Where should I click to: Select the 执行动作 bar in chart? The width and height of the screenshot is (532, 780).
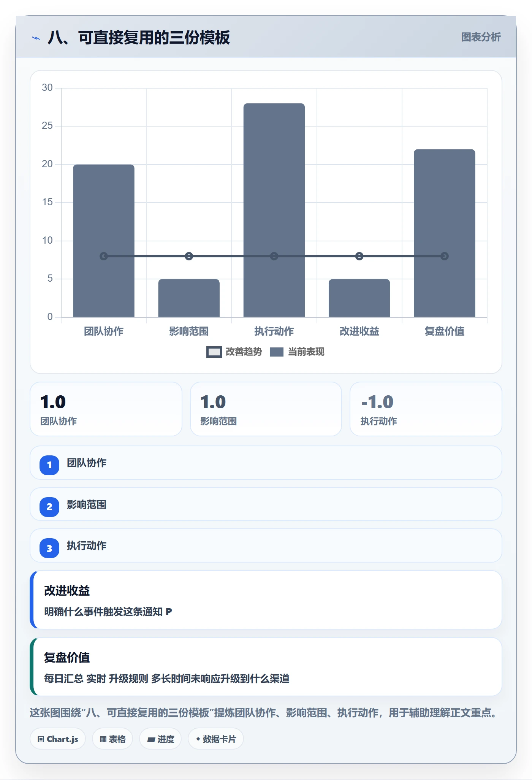point(274,210)
